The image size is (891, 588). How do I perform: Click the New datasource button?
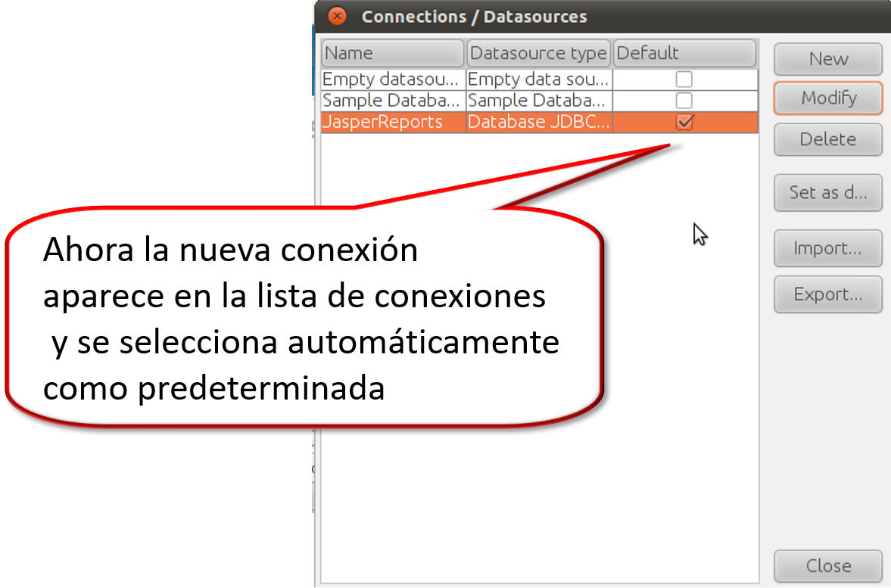(828, 59)
